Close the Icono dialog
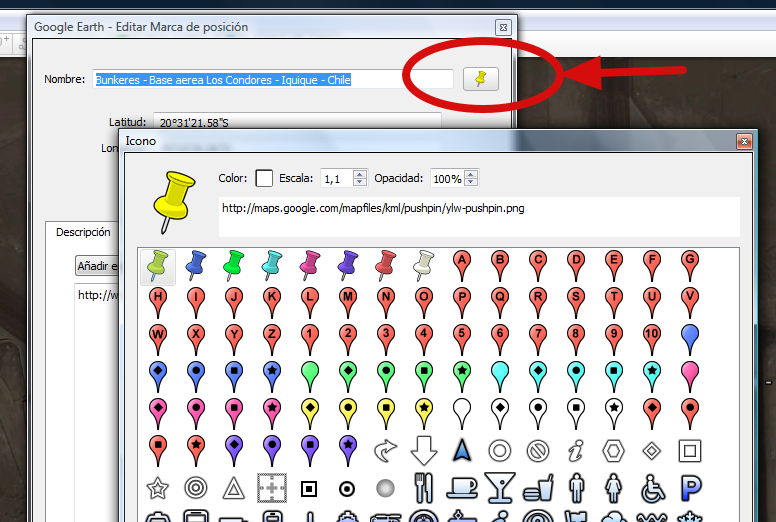Image resolution: width=776 pixels, height=522 pixels. coord(744,142)
